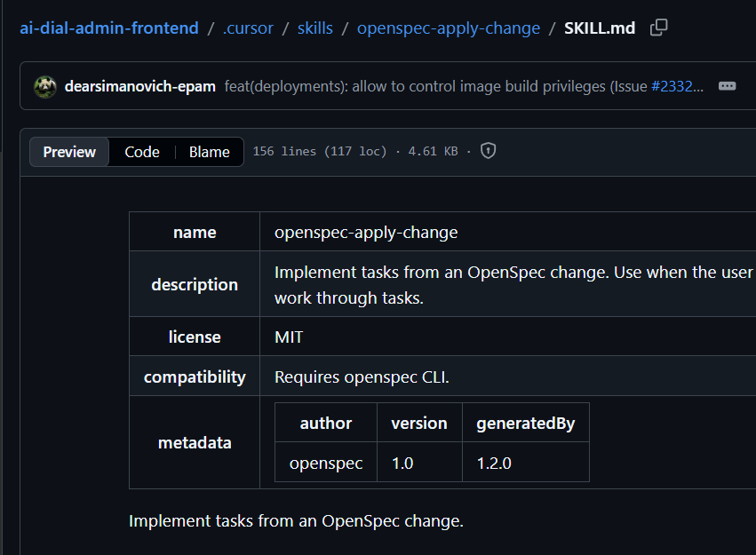Click the Requires openspec CLI compatibility cell
756x555 pixels.
click(362, 377)
